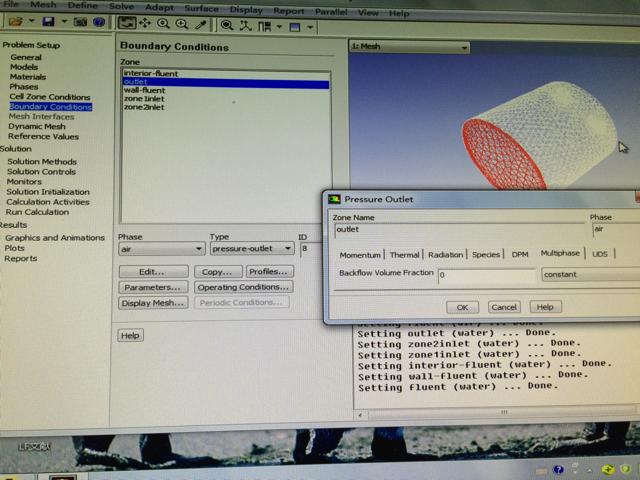Click the Parameters... button

[x=153, y=287]
